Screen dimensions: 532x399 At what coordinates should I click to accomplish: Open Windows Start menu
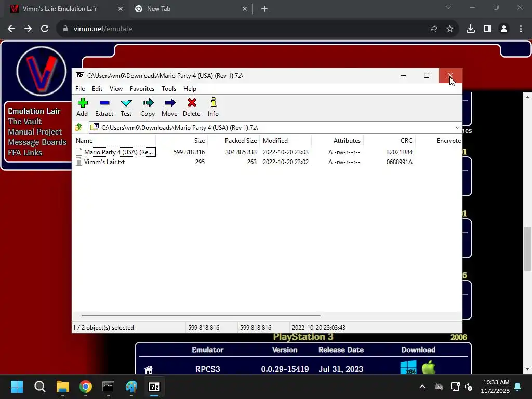click(17, 387)
